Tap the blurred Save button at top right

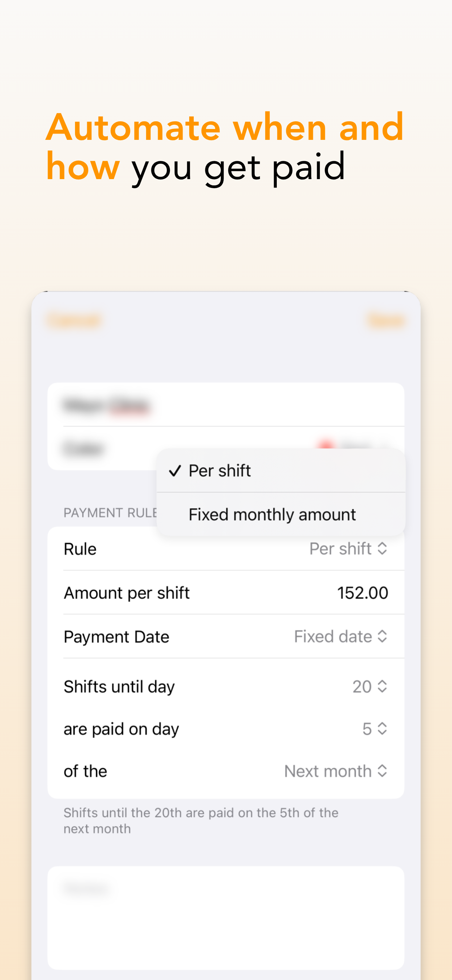point(386,321)
